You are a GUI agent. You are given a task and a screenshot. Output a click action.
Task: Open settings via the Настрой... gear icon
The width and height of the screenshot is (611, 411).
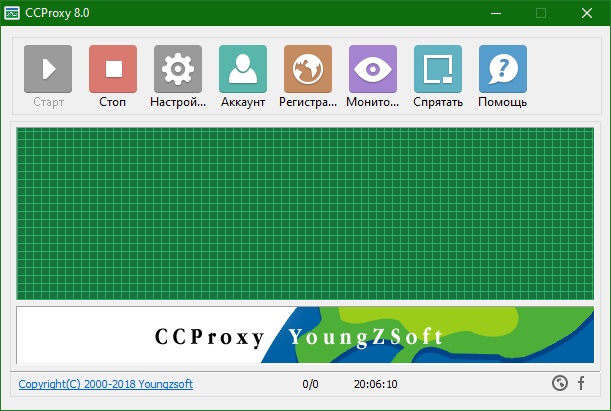point(178,69)
